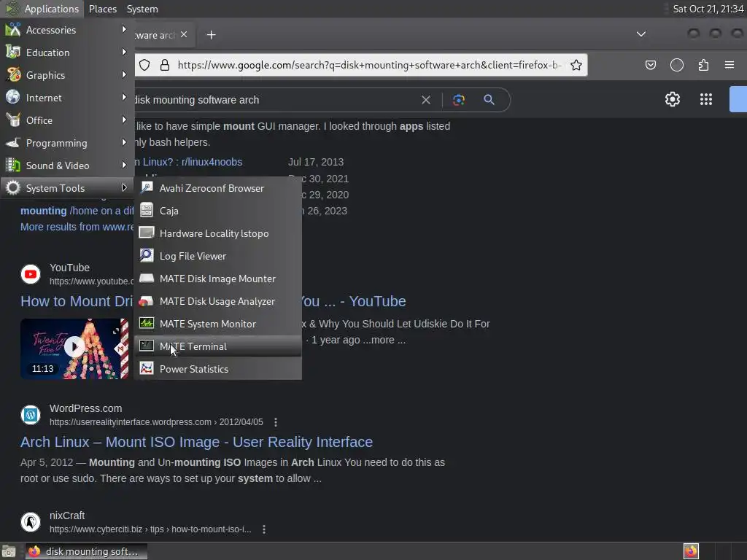
Task: Open the Graphics submenu
Action: [x=67, y=75]
